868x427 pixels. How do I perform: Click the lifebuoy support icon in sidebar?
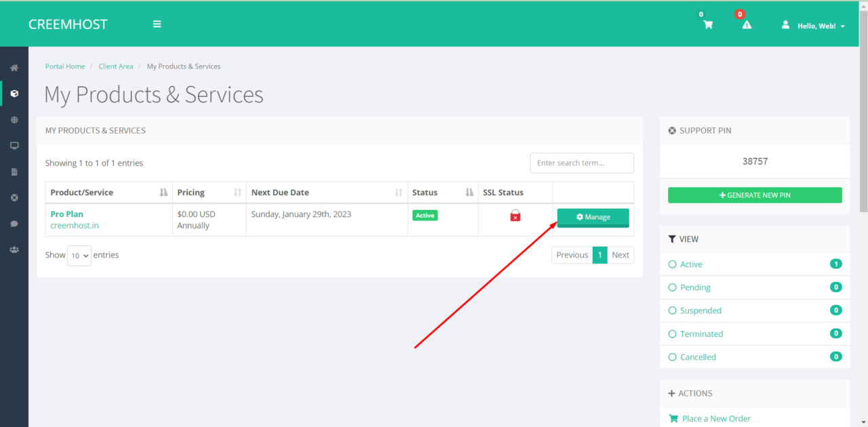(x=14, y=198)
